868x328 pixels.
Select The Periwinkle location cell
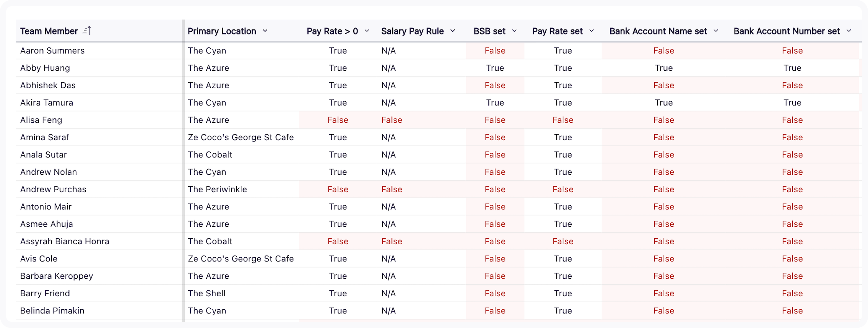(x=217, y=189)
